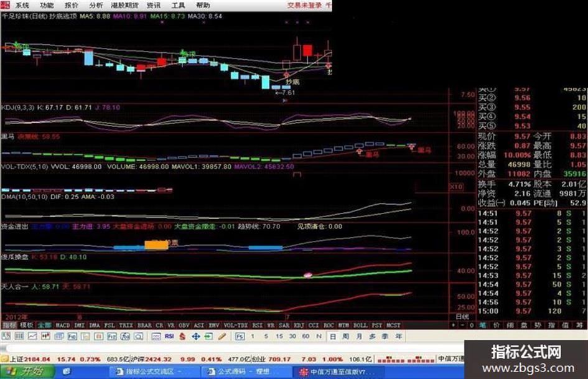The width and height of the screenshot is (588, 379).
Task: Select the 60-minute period button
Action: [306, 337]
